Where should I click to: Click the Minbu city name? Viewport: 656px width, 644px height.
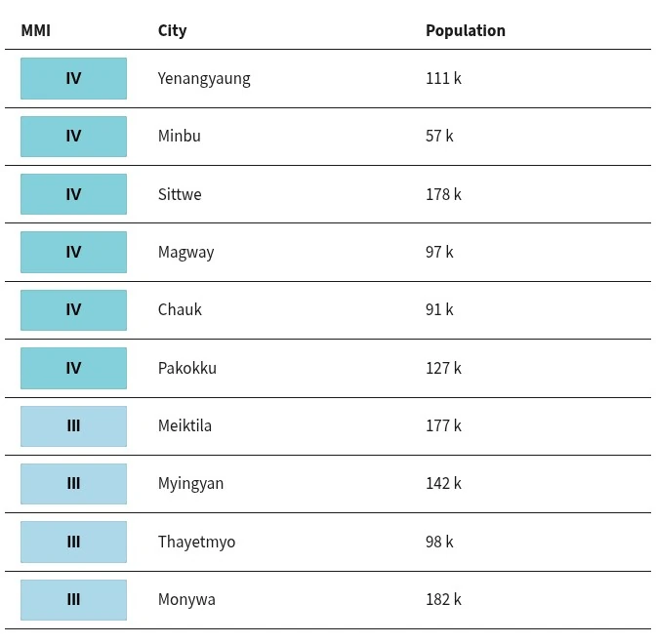click(x=180, y=136)
